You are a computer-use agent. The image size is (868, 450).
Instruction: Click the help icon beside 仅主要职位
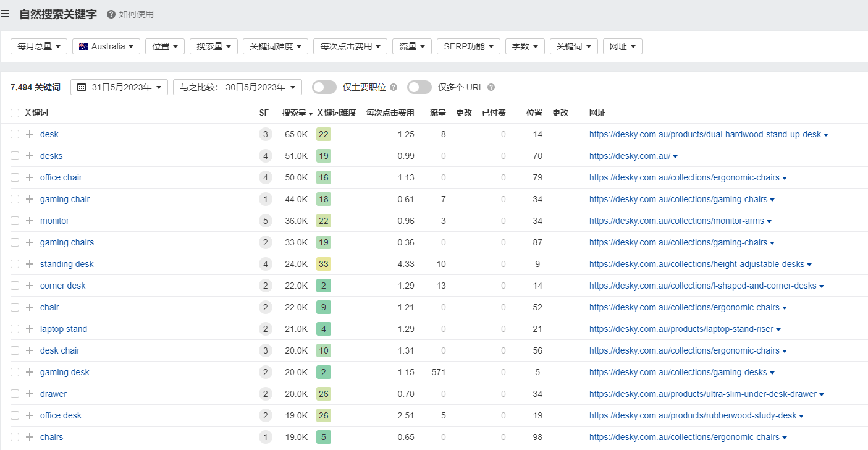click(x=394, y=88)
